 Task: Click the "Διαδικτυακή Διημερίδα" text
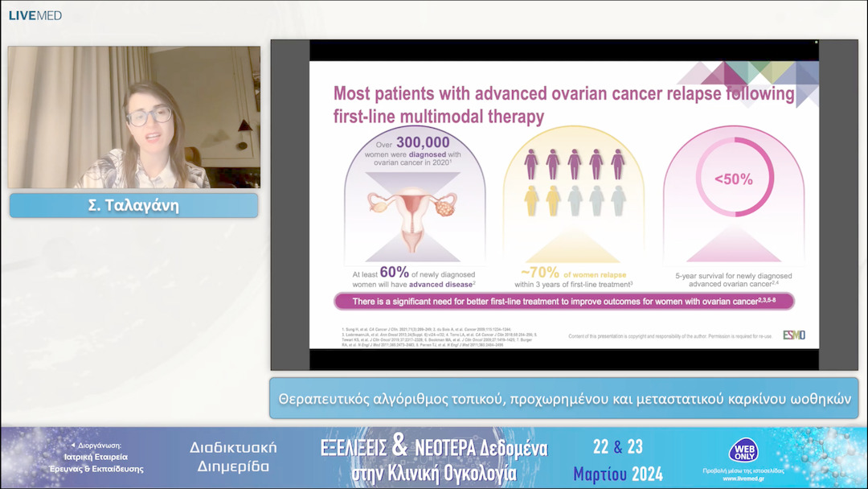click(x=233, y=457)
